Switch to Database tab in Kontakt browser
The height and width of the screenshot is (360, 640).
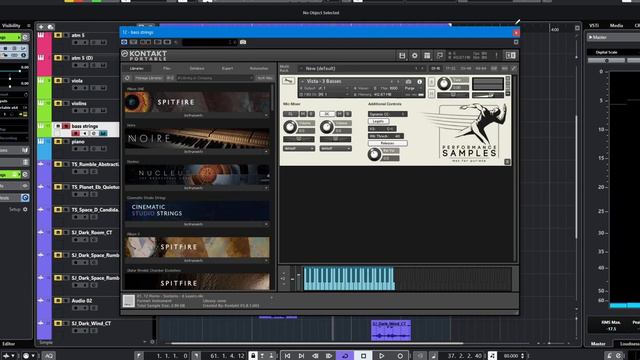coord(197,69)
